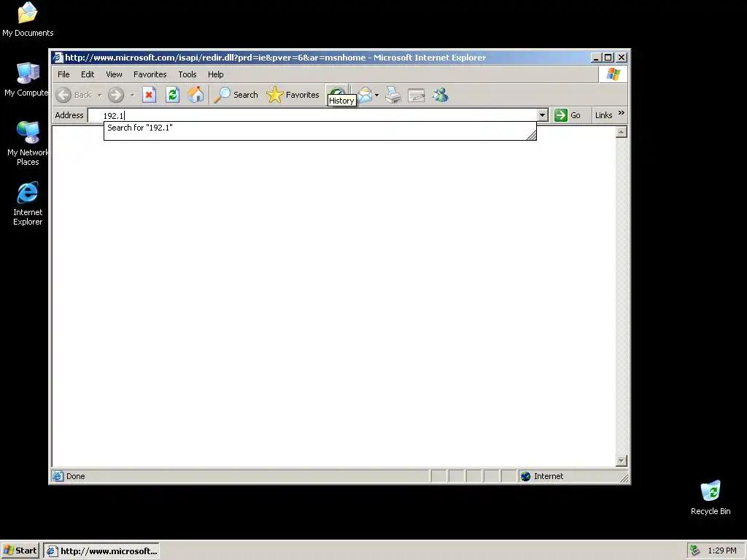Expand the Address bar dropdown arrow
This screenshot has width=747, height=560.
click(542, 115)
